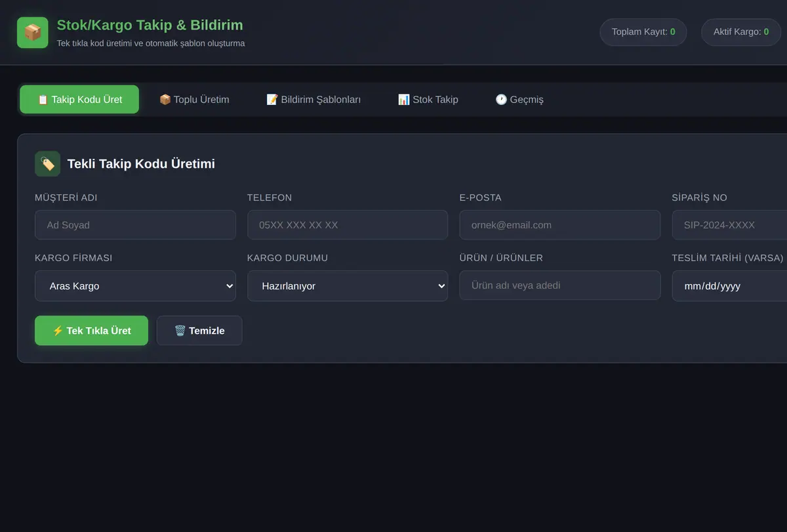Click the Ürün / Ürünler input field
Image resolution: width=787 pixels, height=532 pixels.
tap(560, 285)
